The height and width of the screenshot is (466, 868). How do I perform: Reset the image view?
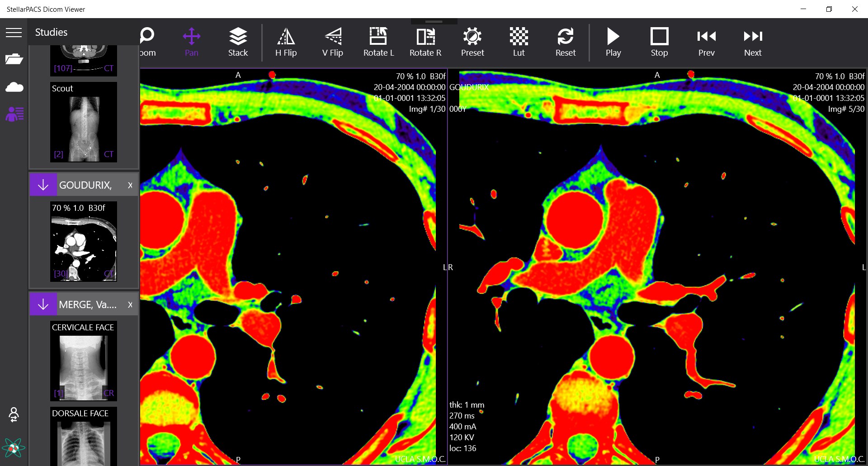pyautogui.click(x=566, y=42)
